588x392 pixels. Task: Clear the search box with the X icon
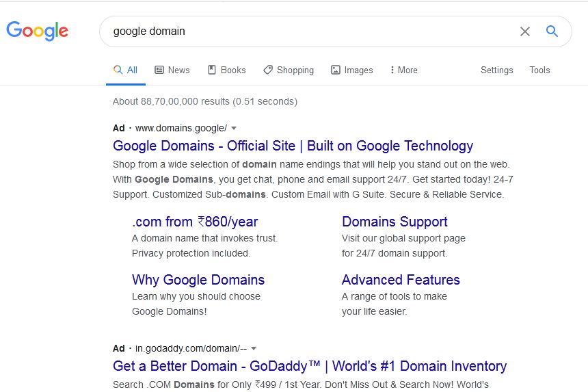pyautogui.click(x=525, y=31)
